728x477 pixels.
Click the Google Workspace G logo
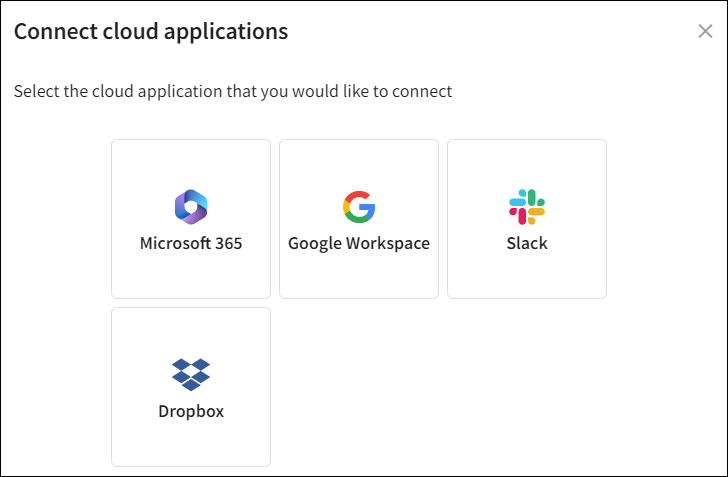358,206
